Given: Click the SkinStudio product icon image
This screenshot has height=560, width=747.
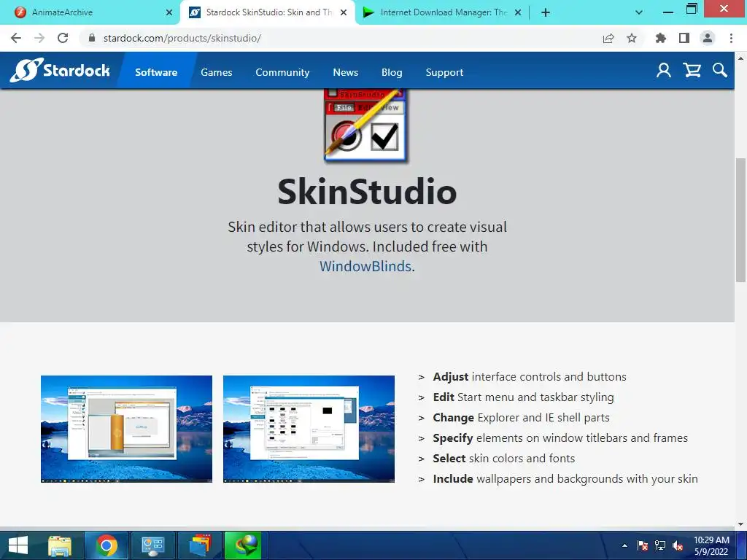Looking at the screenshot, I should 365,125.
